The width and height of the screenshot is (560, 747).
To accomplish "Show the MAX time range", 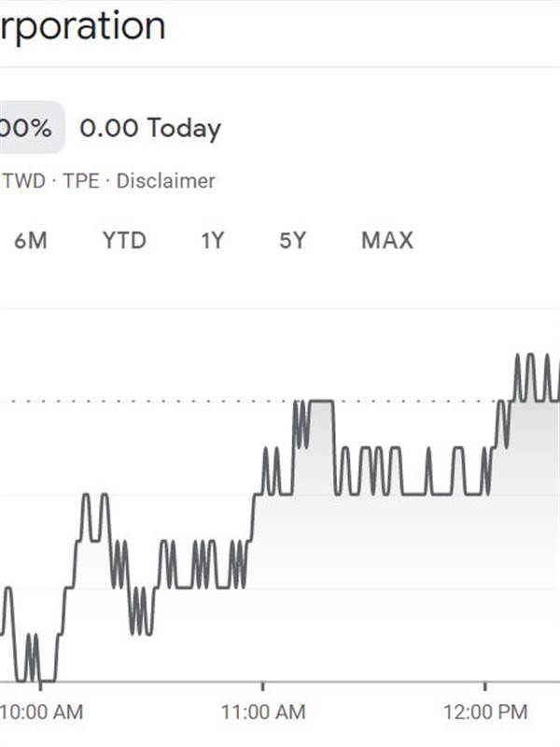I will 387,240.
